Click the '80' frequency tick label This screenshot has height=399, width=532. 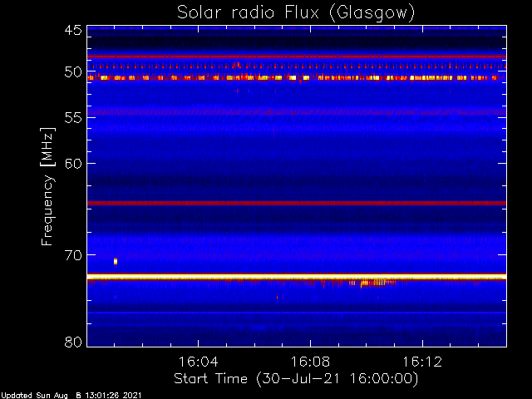[x=73, y=342]
